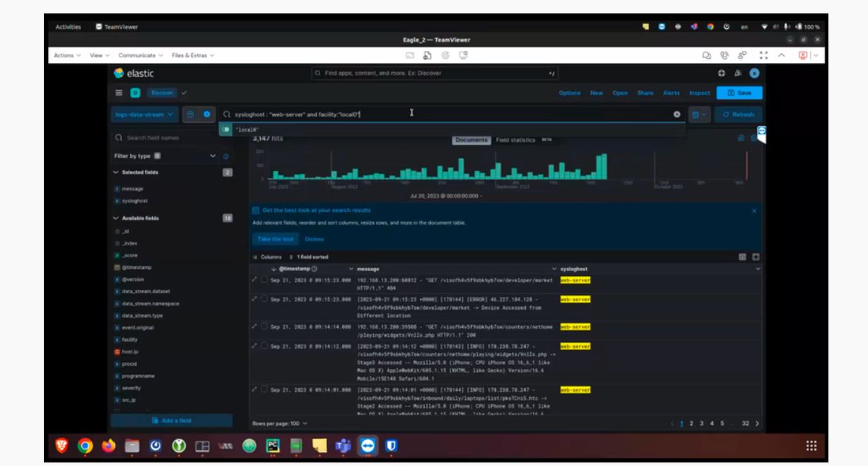
Task: Check the 09:14:12 INFO row checkbox
Action: pos(264,346)
